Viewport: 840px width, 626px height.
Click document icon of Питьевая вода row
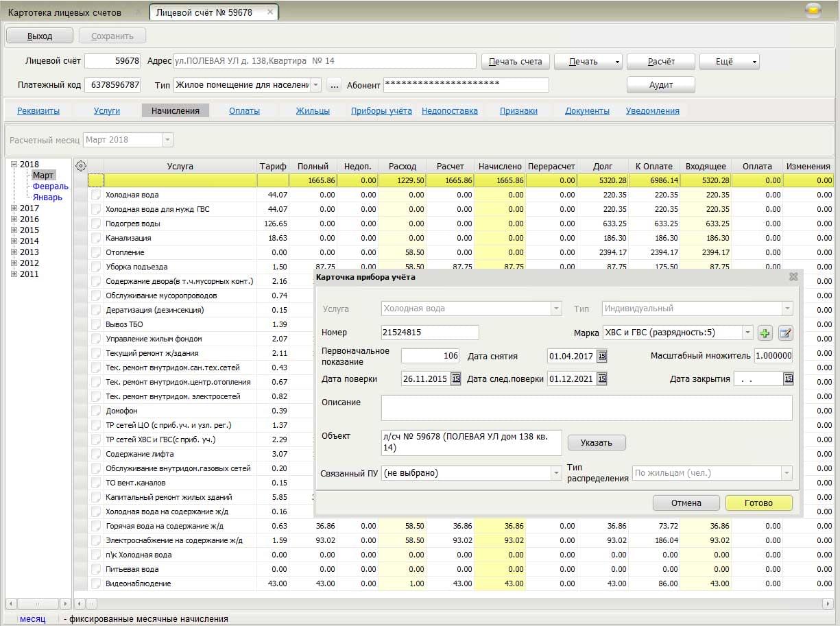pyautogui.click(x=96, y=569)
